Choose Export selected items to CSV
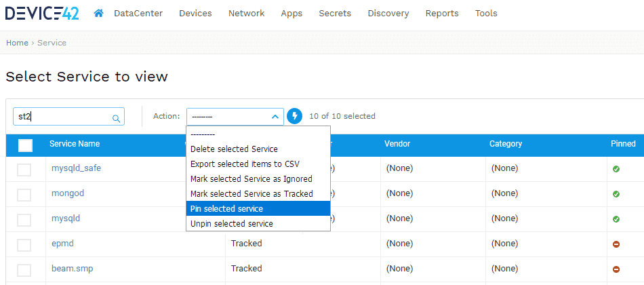 click(x=258, y=164)
